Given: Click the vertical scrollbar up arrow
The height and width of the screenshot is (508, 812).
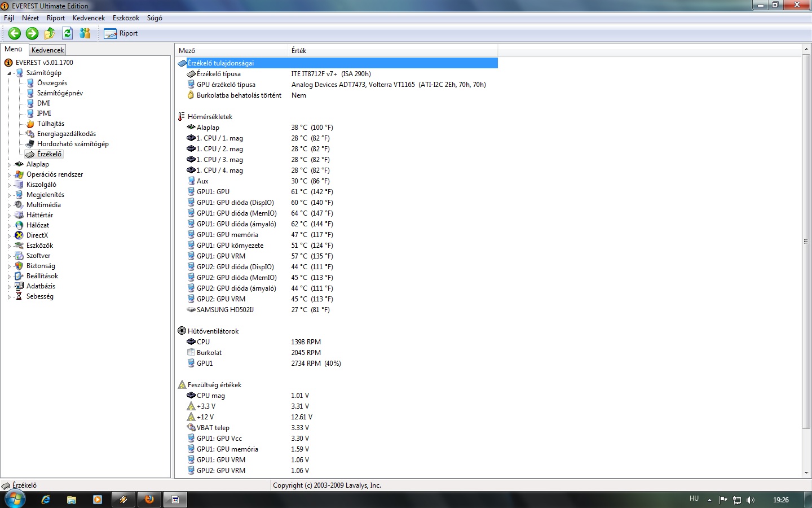Looking at the screenshot, I should 806,50.
